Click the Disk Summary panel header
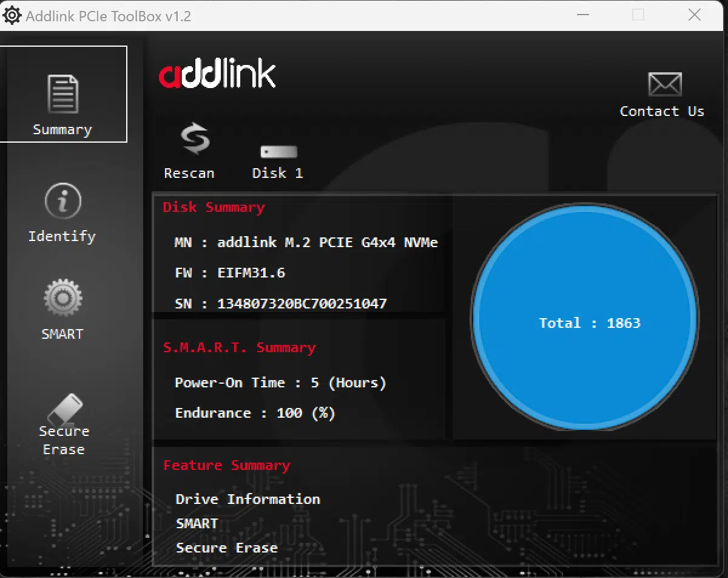Viewport: 728px width, 578px height. click(213, 207)
